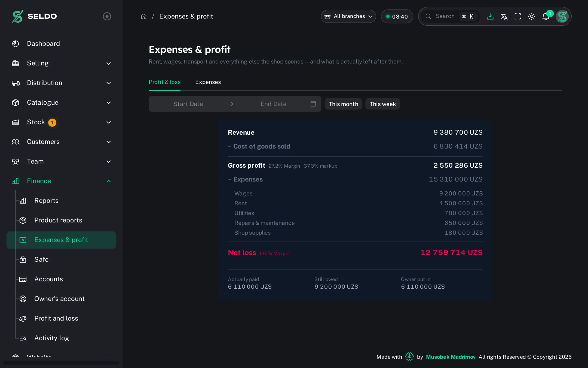Click the Distribution truck icon

tap(16, 83)
